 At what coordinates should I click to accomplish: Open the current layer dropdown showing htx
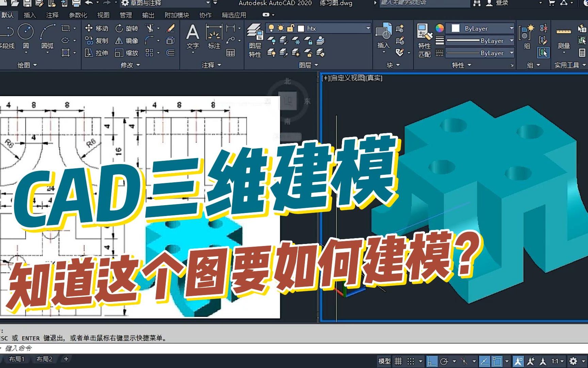click(367, 29)
